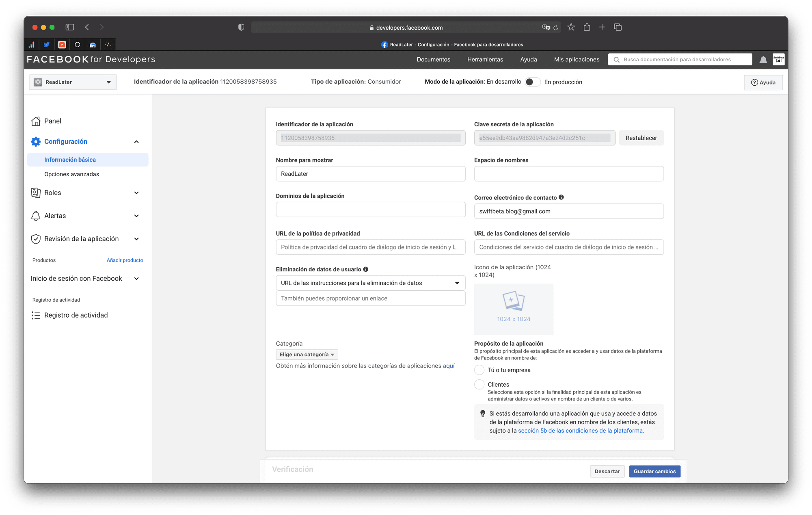Click the Registro de actividad list icon
Screen dimensions: 812x515
[36, 315]
